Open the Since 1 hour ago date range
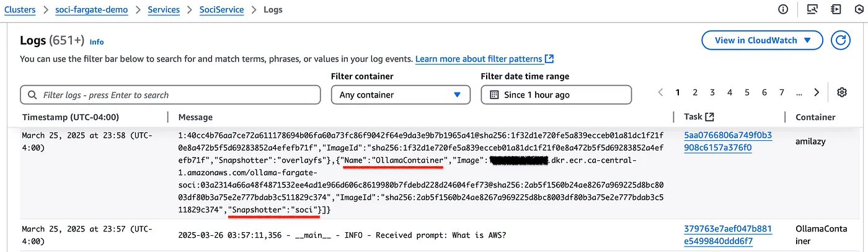This screenshot has width=868, height=252. (556, 95)
